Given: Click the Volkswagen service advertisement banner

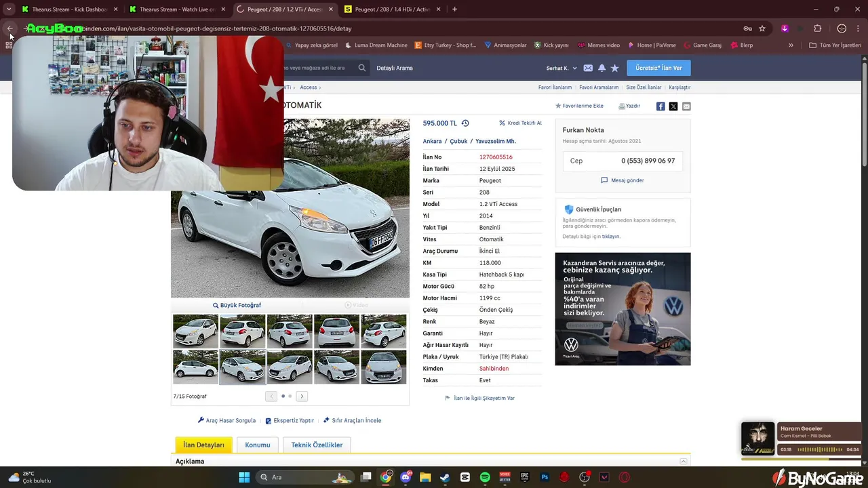Looking at the screenshot, I should click(623, 309).
